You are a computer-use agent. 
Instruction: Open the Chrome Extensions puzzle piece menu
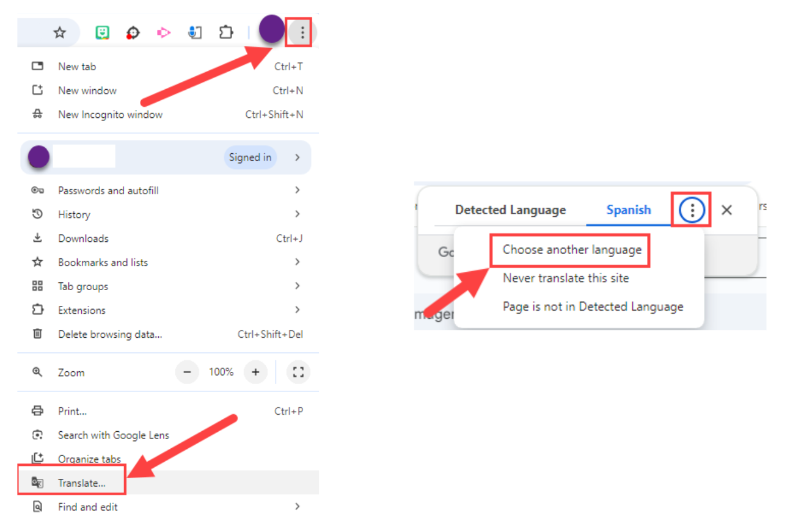226,32
